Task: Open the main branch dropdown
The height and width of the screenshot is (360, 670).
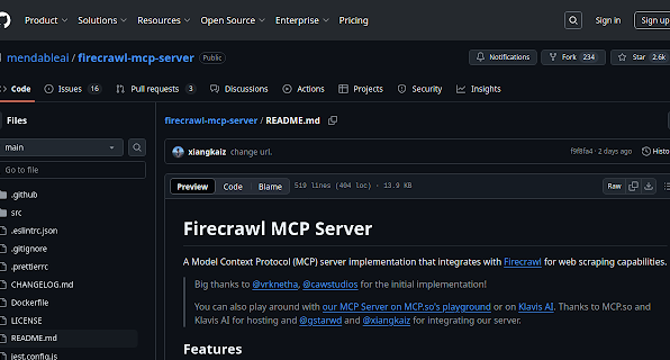Action: click(61, 147)
